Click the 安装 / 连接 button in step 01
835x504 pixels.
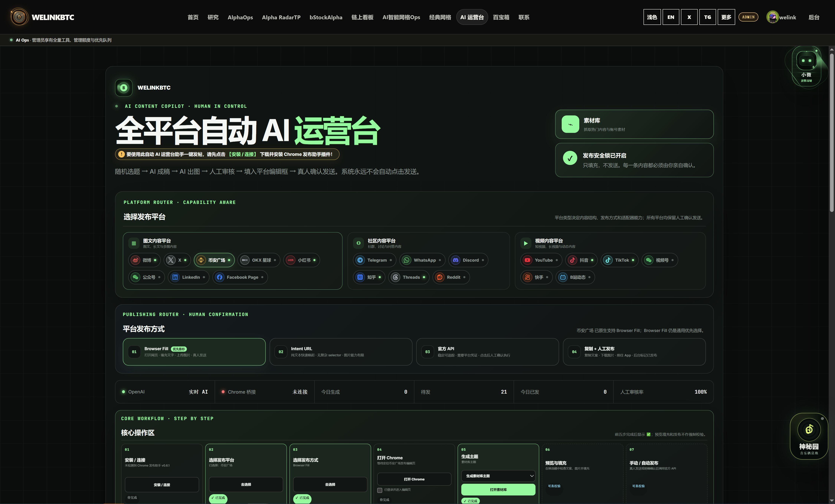click(162, 485)
